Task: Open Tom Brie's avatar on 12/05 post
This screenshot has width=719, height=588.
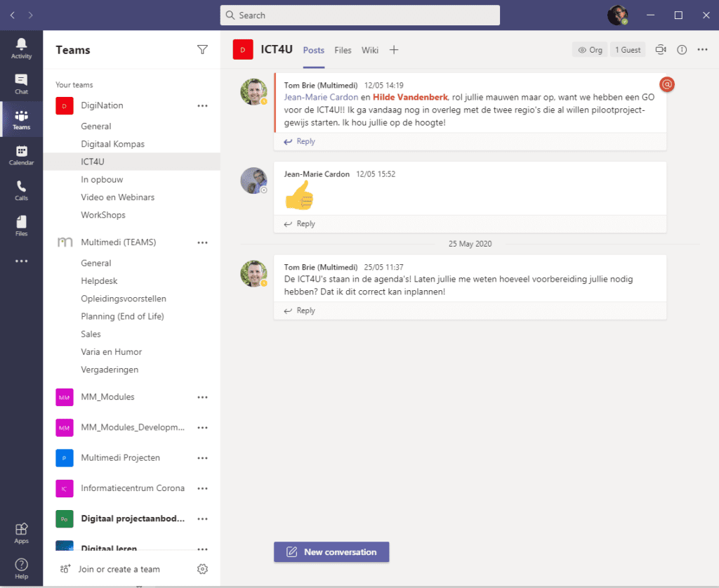Action: [253, 92]
